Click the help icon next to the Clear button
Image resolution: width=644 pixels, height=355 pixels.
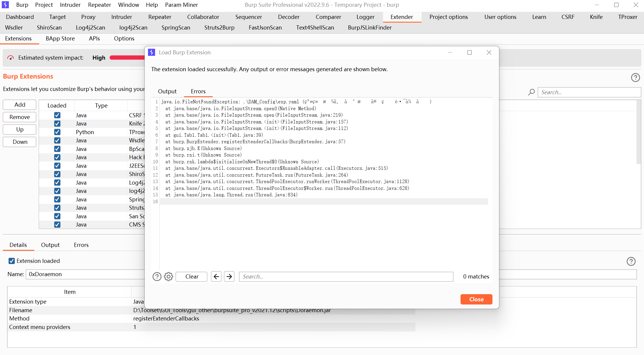click(157, 276)
